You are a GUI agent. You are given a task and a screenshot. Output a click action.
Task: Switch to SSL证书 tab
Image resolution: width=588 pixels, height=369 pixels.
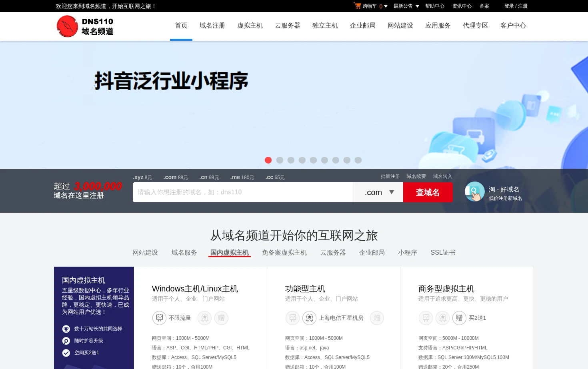click(443, 253)
